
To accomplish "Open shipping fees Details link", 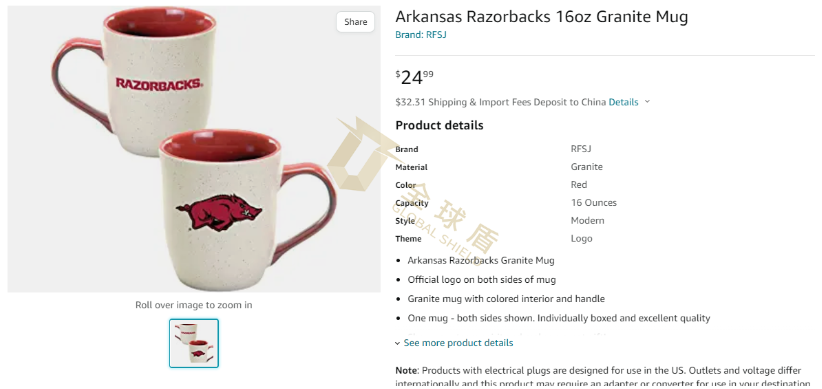I will [x=623, y=102].
